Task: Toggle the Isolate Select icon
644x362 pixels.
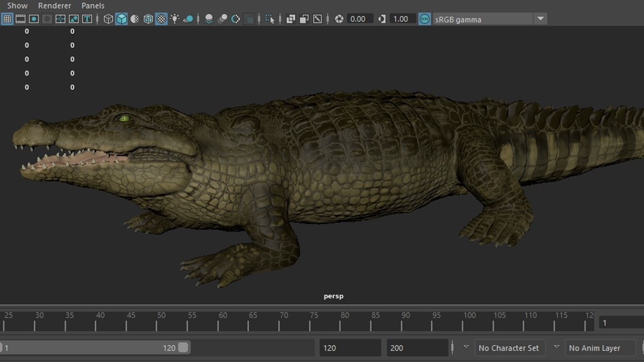Action: tap(270, 19)
